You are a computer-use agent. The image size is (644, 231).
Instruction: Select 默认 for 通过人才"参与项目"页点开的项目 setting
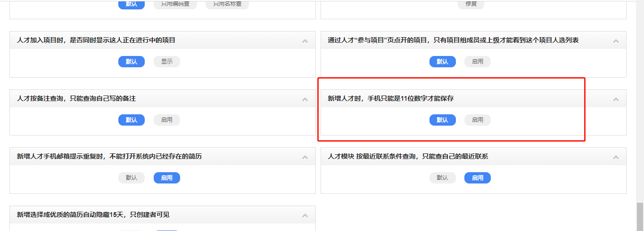[x=443, y=62]
